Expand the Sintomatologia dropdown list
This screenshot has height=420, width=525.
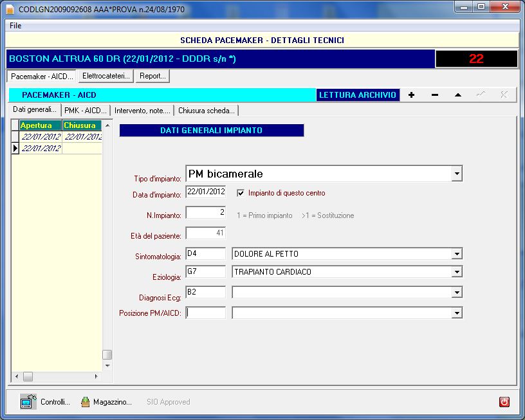[457, 254]
